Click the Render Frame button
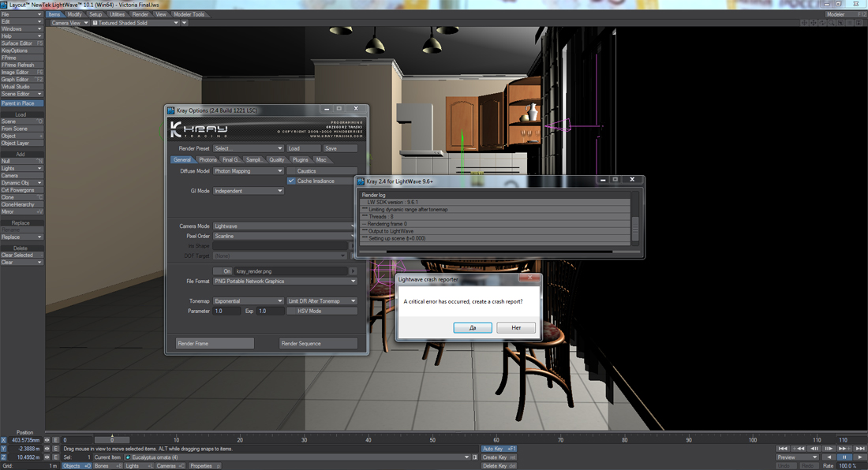 pos(215,344)
